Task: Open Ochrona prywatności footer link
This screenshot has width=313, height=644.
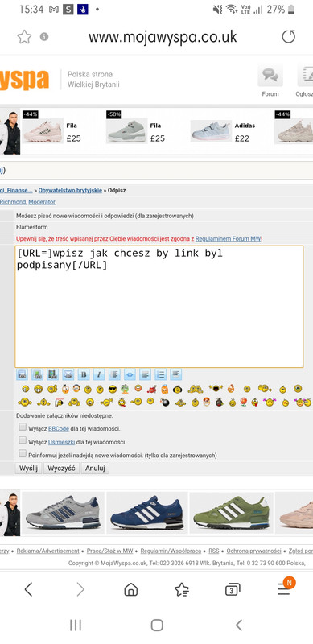Action: coord(253,551)
